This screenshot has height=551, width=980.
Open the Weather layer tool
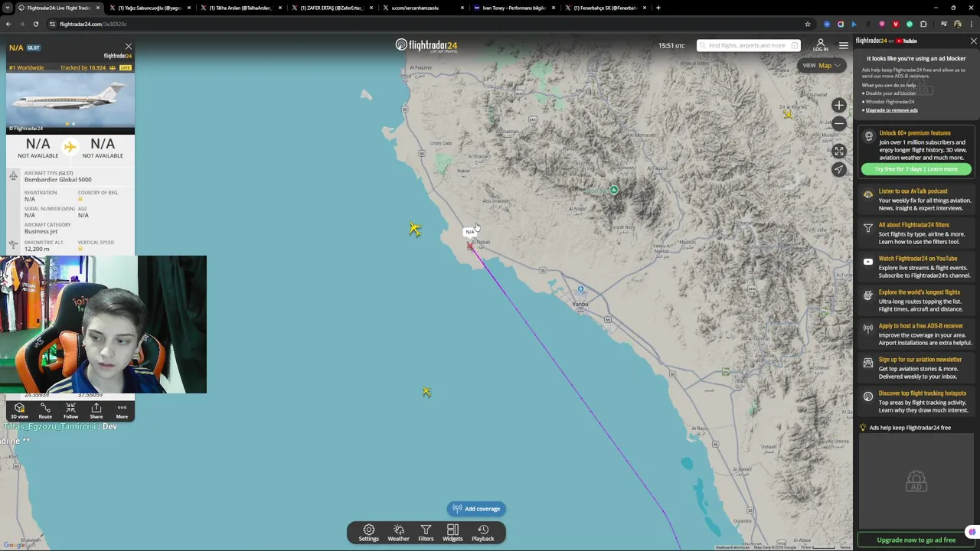pos(398,533)
